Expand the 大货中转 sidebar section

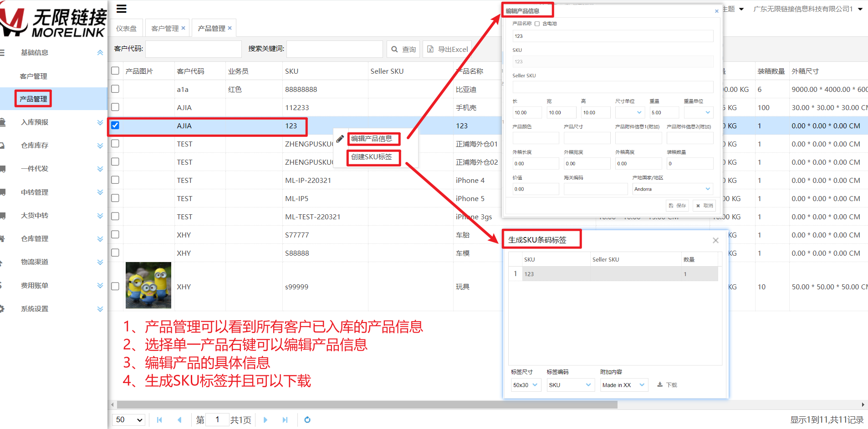point(100,216)
